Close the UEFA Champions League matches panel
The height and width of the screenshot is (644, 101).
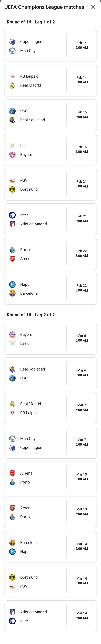click(x=93, y=7)
